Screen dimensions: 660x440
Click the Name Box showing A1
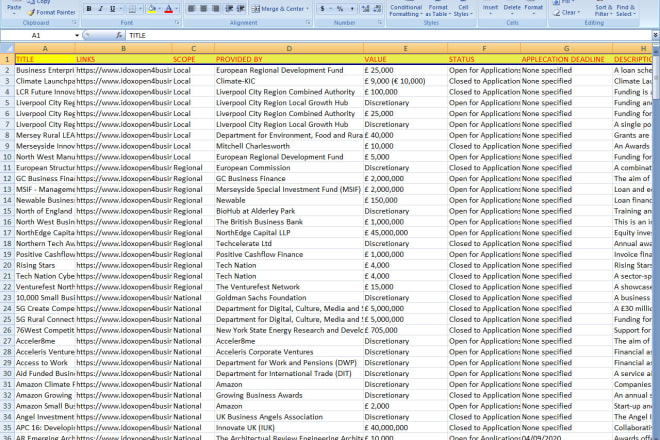37,35
